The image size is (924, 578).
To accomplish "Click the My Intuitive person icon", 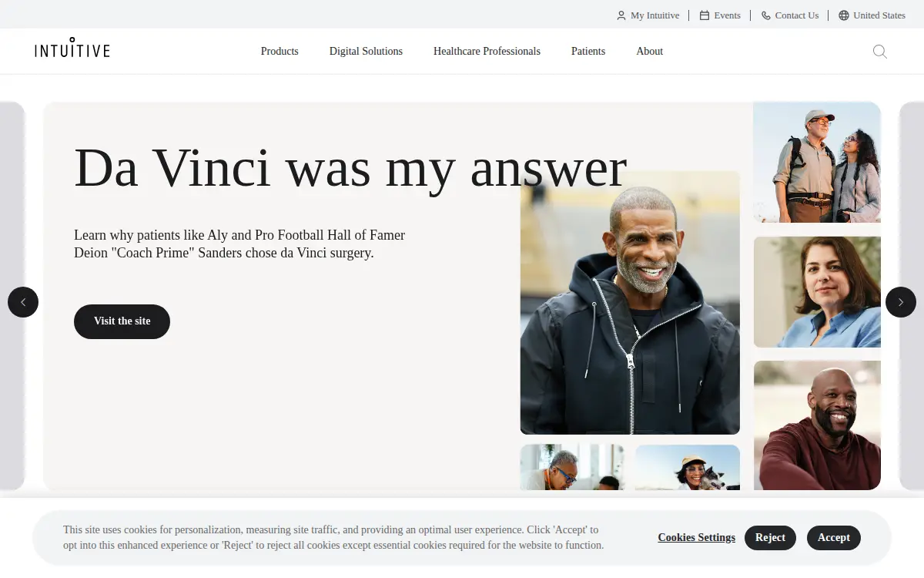I will 621,15.
